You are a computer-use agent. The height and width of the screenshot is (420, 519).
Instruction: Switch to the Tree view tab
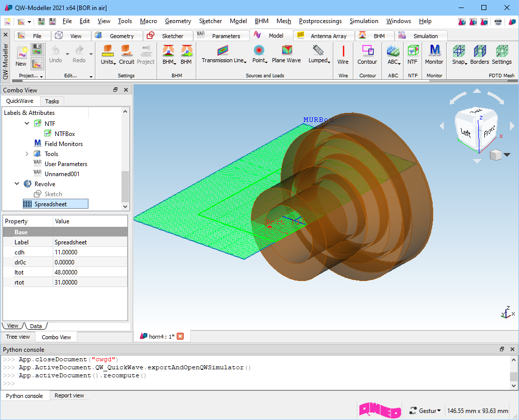[x=18, y=337]
